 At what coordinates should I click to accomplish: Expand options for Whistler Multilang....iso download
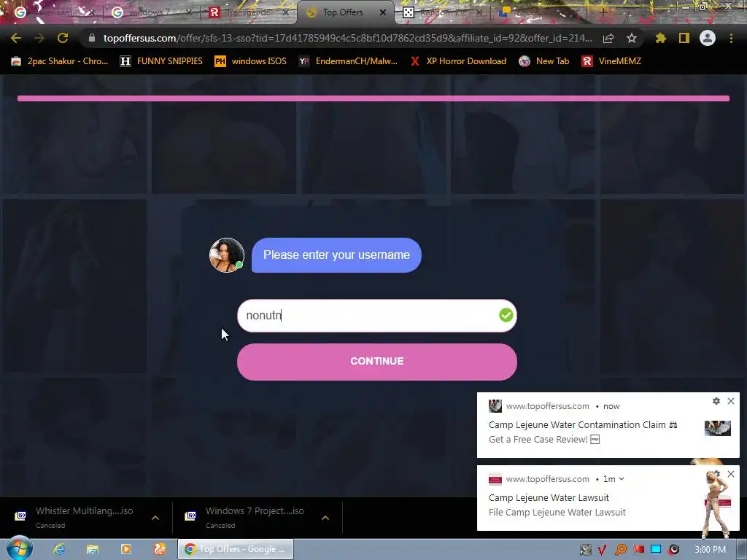(x=155, y=518)
